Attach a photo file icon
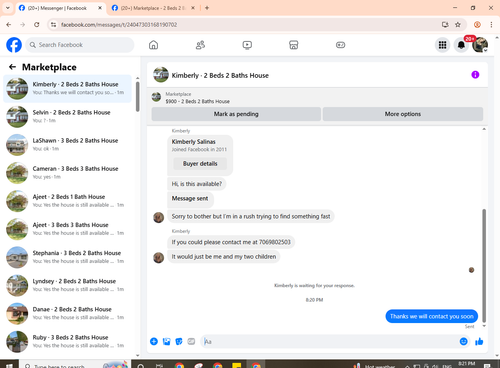The width and height of the screenshot is (500, 368). pos(166,341)
